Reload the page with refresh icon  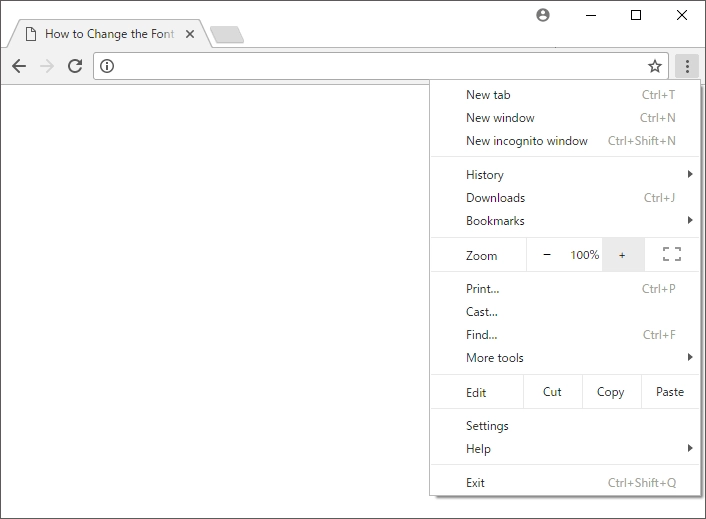pos(75,66)
